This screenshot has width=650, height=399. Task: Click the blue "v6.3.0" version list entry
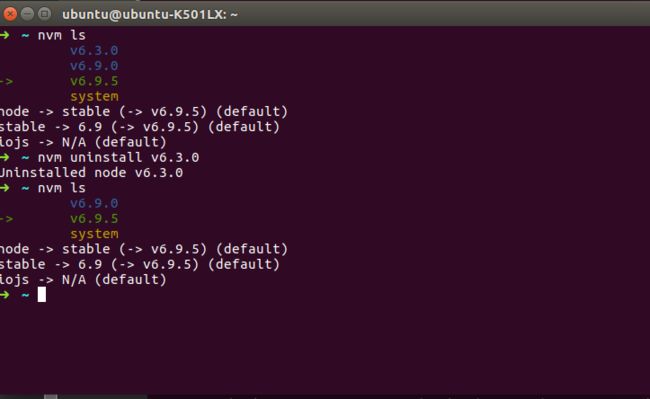pos(94,51)
